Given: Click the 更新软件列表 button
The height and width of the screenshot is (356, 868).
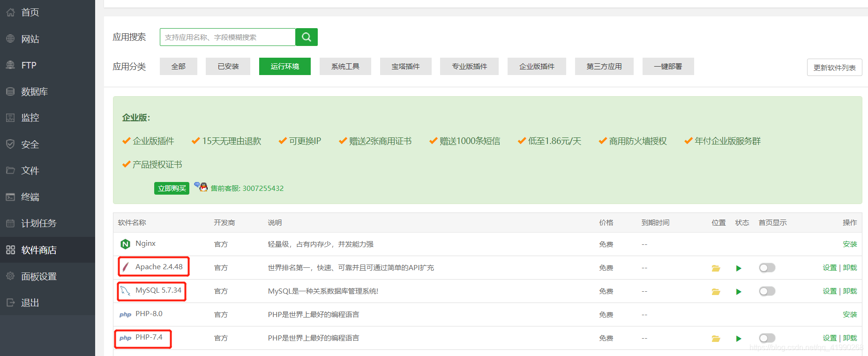Looking at the screenshot, I should pyautogui.click(x=835, y=68).
